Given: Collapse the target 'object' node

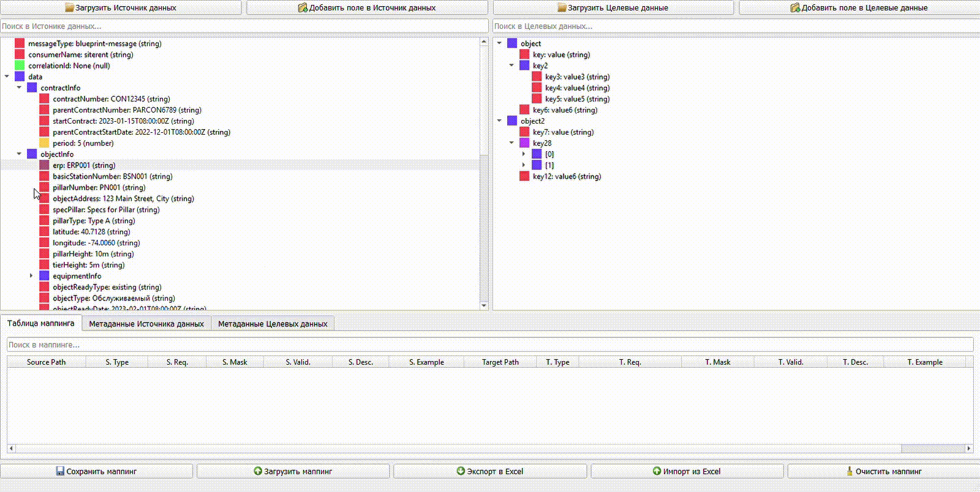Looking at the screenshot, I should click(499, 43).
